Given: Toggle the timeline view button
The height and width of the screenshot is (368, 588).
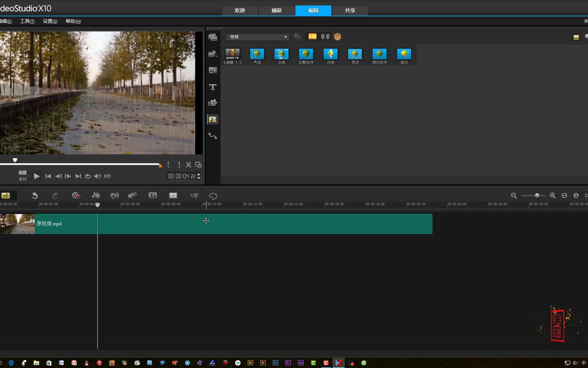Looking at the screenshot, I should click(6, 196).
